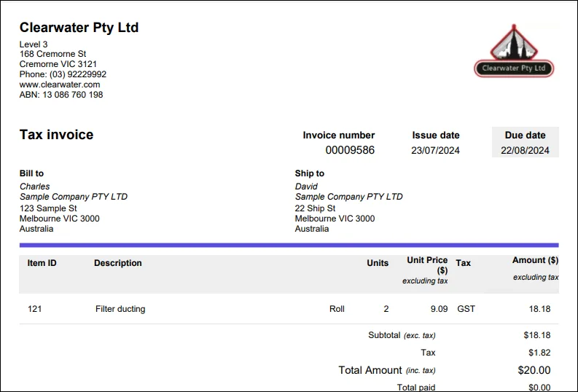
Task: Select the Tax invoice heading
Action: 56,135
